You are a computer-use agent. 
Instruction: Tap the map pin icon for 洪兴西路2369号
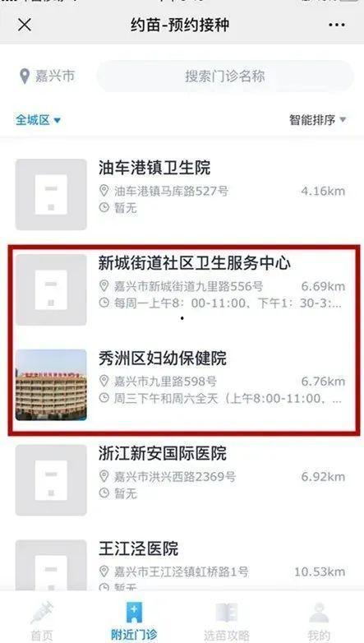coord(104,476)
